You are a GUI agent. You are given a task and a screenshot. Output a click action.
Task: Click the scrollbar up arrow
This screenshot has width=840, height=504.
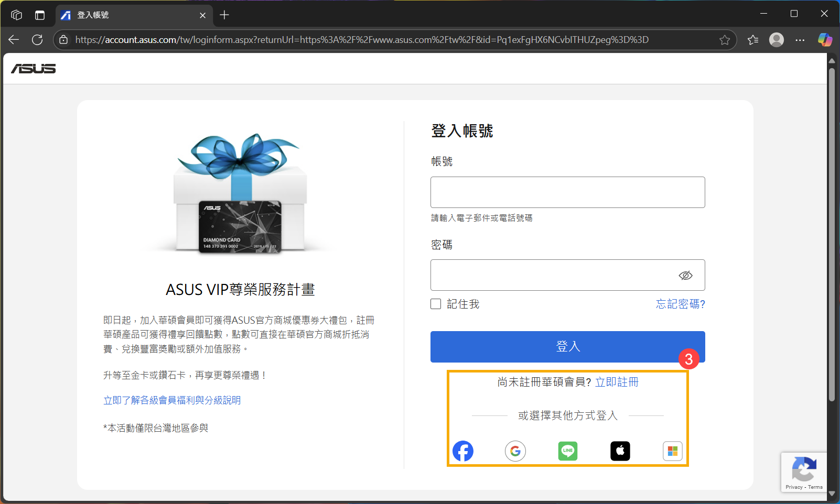832,61
